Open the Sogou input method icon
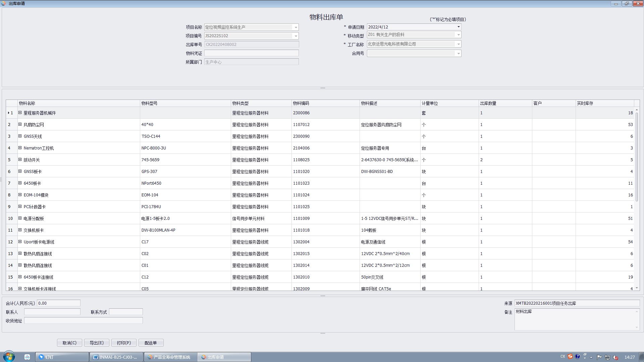The image size is (644, 362). (570, 357)
